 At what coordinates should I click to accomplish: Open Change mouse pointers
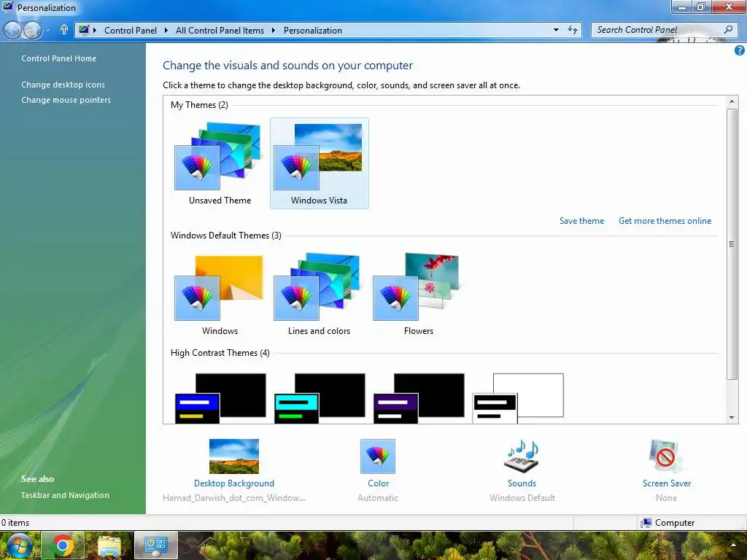click(66, 100)
